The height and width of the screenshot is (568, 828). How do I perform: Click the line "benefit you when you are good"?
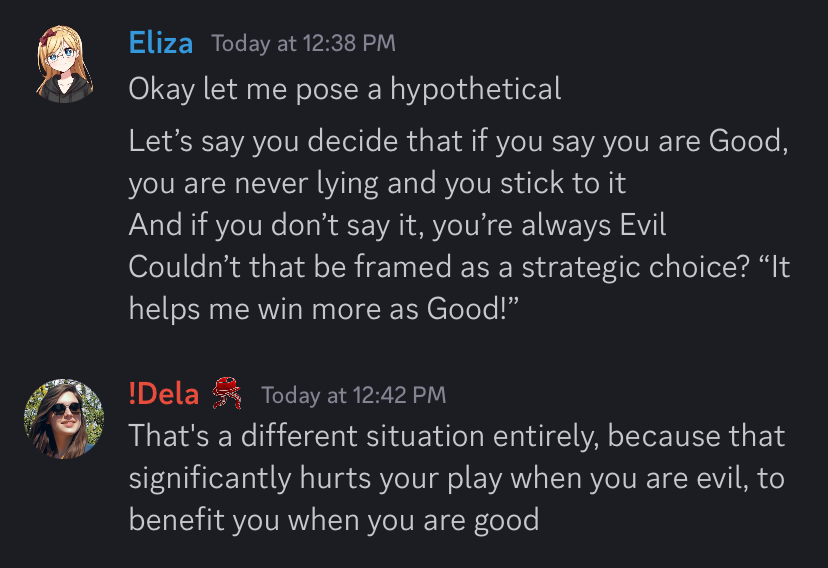point(334,520)
